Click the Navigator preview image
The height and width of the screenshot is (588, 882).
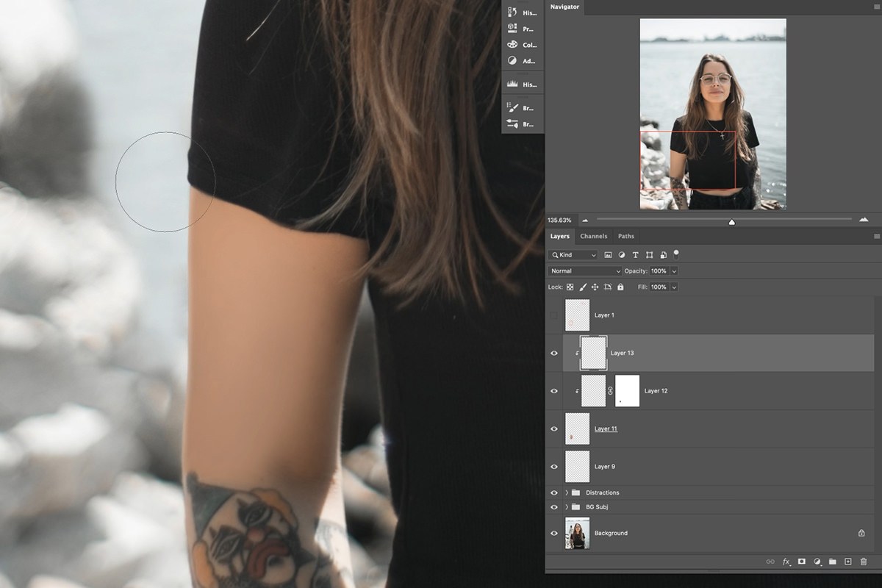[x=713, y=114]
